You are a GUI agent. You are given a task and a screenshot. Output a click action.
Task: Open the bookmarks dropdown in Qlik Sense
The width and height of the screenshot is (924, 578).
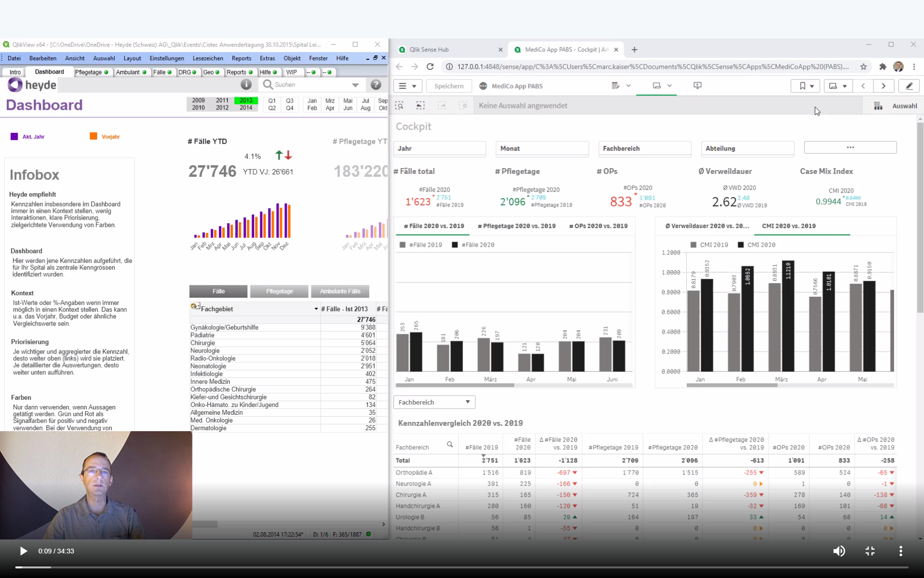tap(806, 86)
